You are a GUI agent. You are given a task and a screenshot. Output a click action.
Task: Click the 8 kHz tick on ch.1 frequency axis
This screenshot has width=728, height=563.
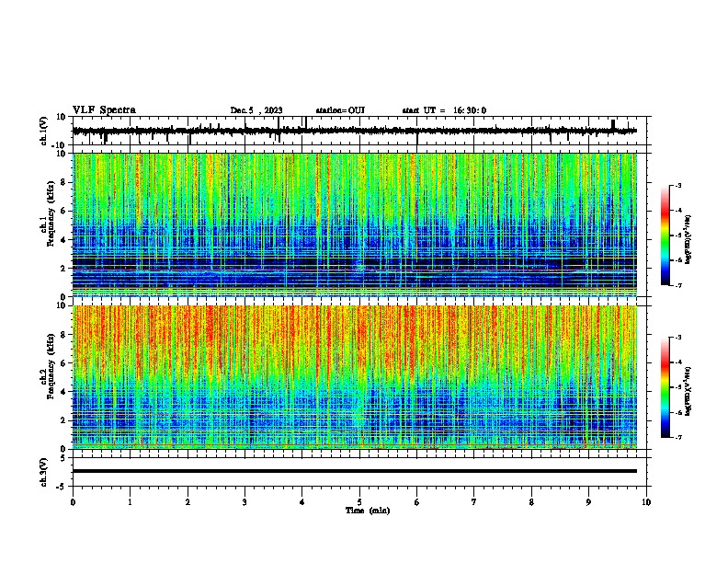coord(63,182)
